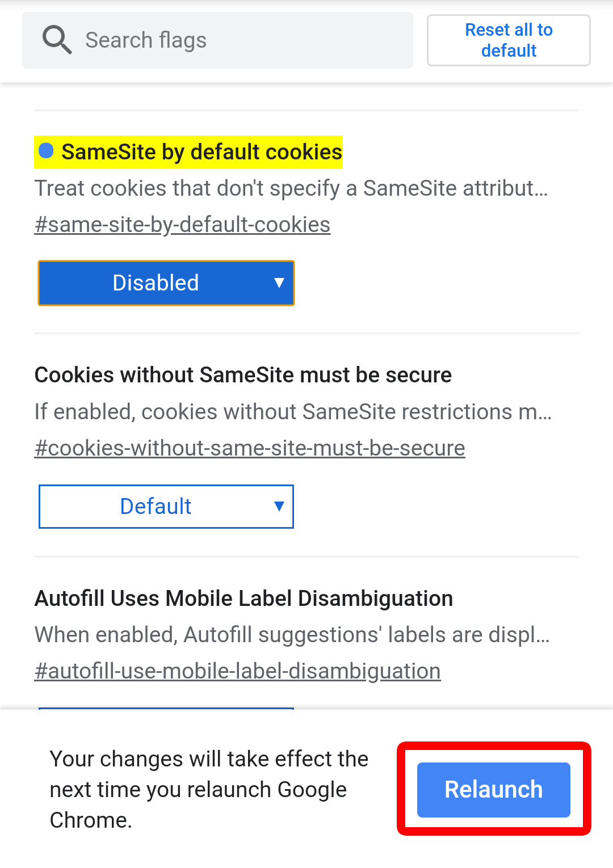Open the #autofill-use-mobile-label-disambiguation link
Viewport: 613px width, 868px height.
[237, 671]
